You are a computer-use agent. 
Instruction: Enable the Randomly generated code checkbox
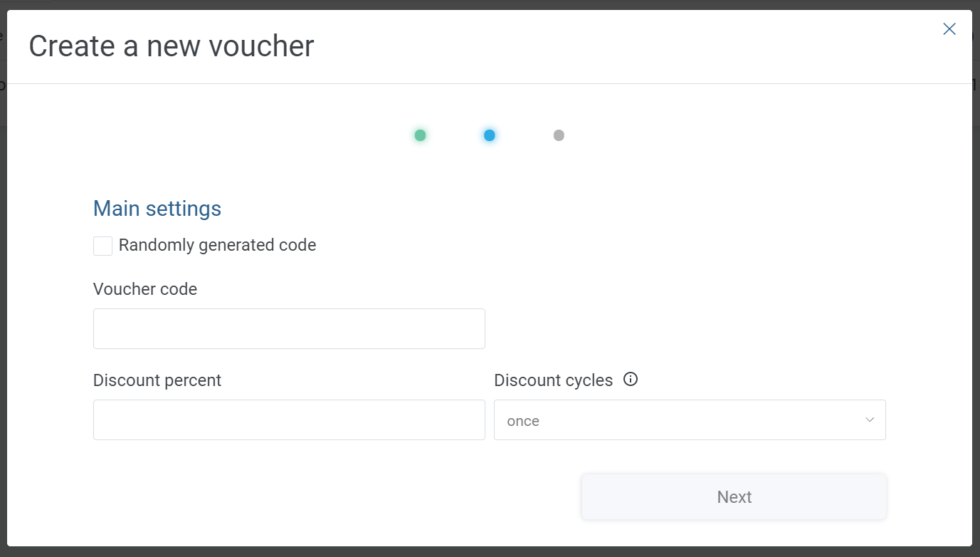102,246
